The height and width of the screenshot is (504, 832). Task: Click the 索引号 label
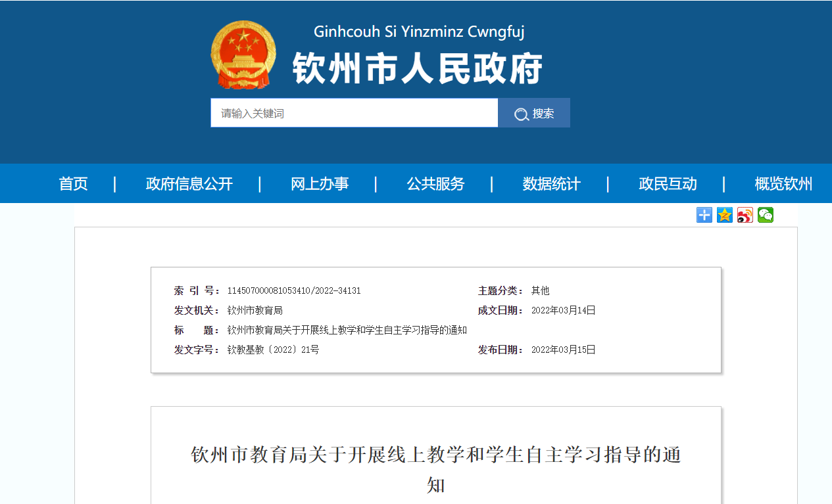point(197,291)
